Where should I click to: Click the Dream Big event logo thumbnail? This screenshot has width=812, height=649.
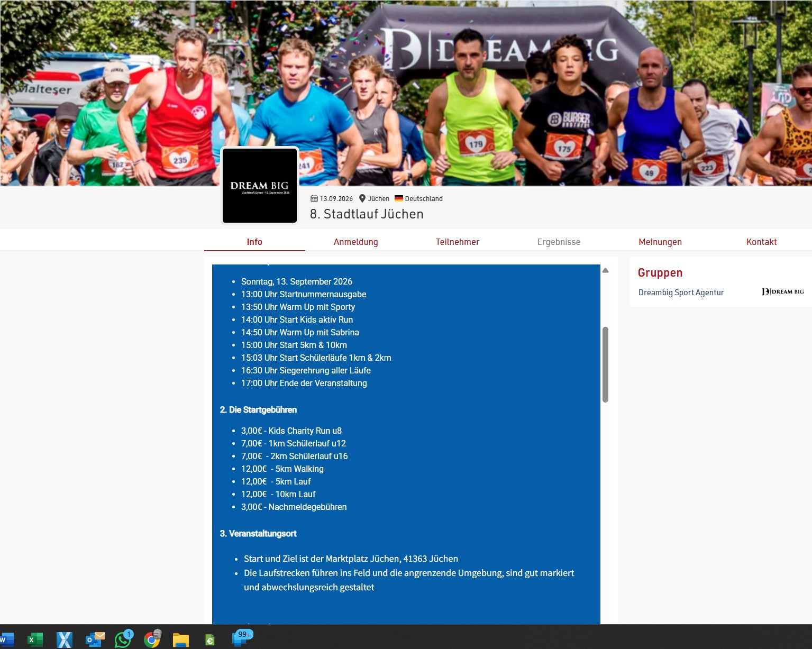(260, 186)
